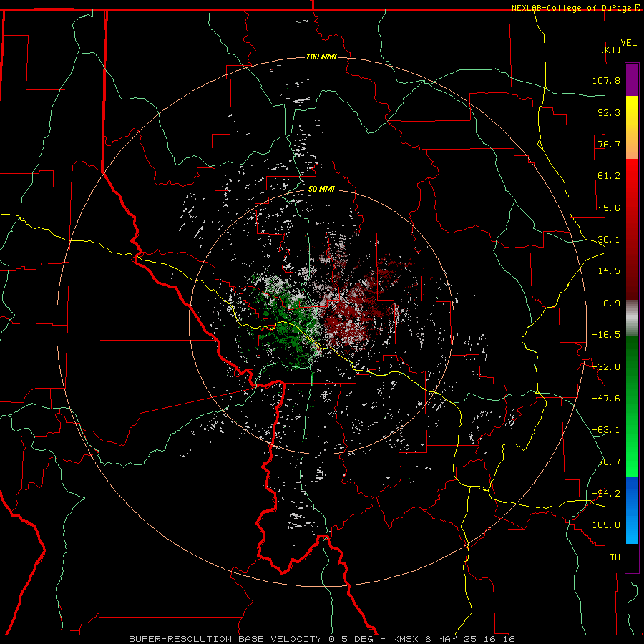Click the yellow-orange segment of the color bar
This screenshot has width=644, height=644.
(x=632, y=127)
